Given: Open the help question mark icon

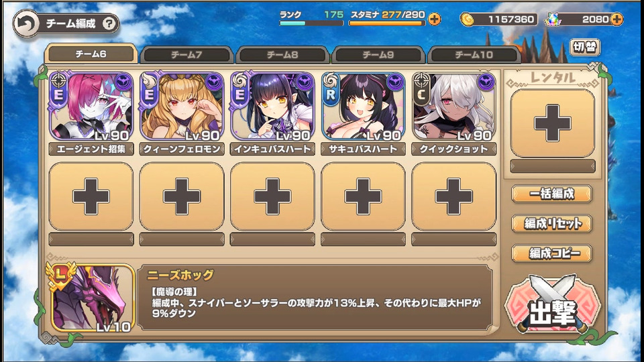Looking at the screenshot, I should pos(109,24).
